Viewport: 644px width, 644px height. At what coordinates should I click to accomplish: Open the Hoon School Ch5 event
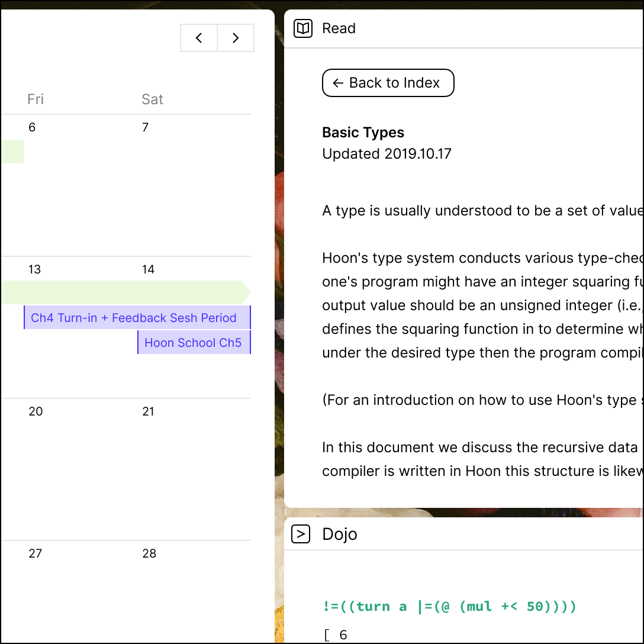[x=194, y=342]
